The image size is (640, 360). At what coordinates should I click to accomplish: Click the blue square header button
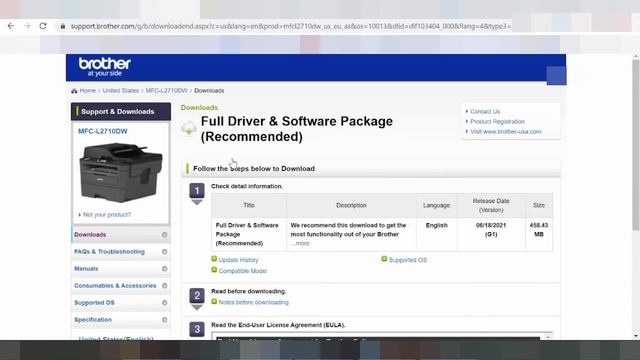pos(556,76)
